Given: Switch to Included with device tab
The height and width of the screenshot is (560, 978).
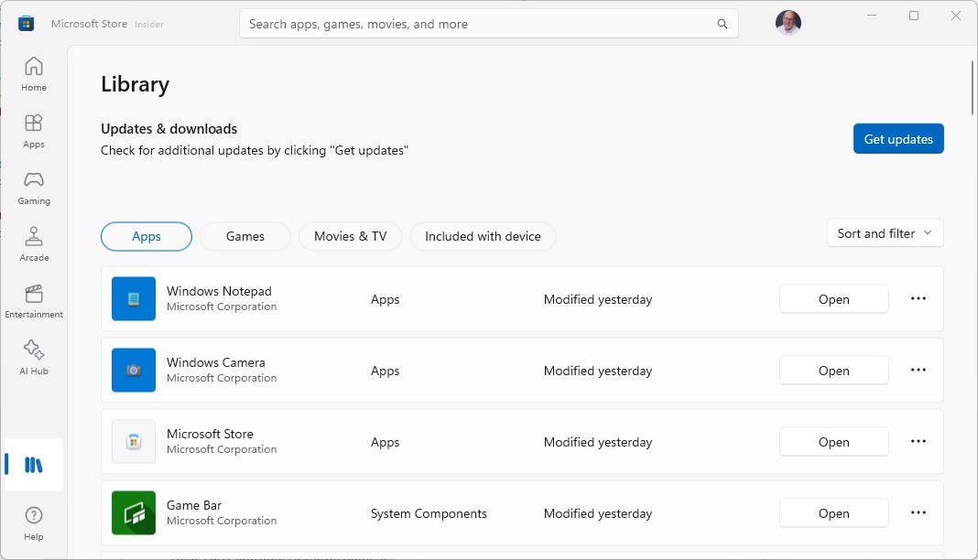Looking at the screenshot, I should point(483,237).
